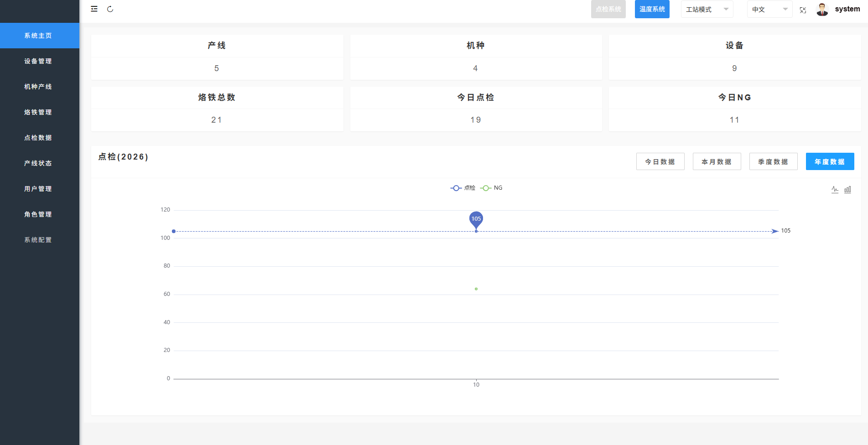Open the 工站模式 dropdown
This screenshot has width=868, height=445.
(x=707, y=9)
